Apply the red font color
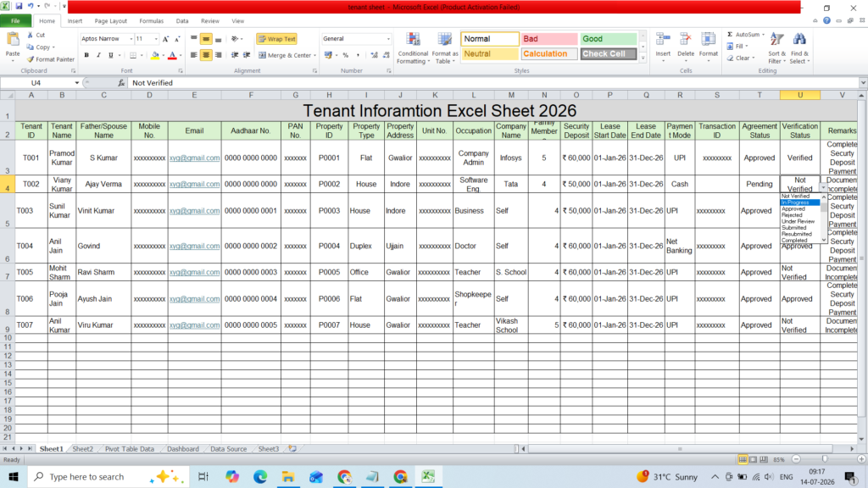Screen dimensions: 868x488 [172, 55]
